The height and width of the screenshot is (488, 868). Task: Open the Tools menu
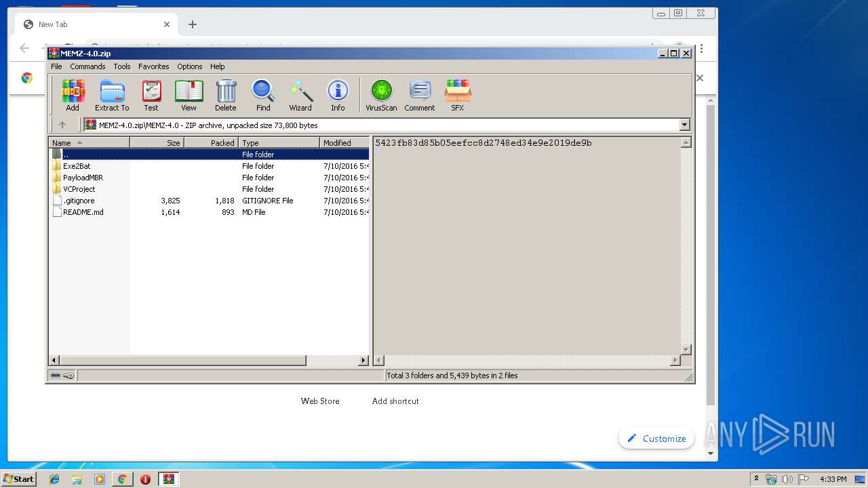(x=122, y=66)
